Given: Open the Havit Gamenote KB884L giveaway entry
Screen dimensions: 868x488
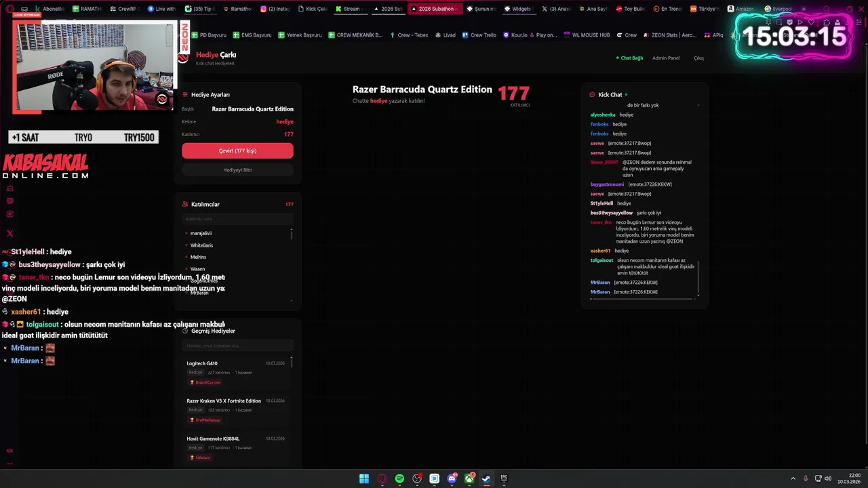Looking at the screenshot, I should pyautogui.click(x=235, y=447).
